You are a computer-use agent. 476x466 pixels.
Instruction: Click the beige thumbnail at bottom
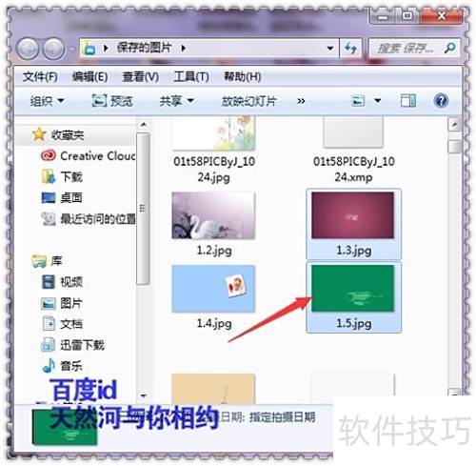pos(213,390)
